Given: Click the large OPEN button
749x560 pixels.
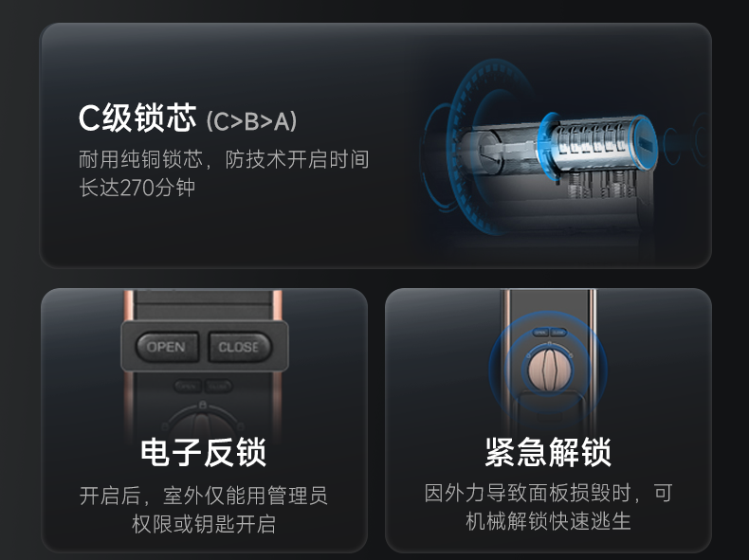Looking at the screenshot, I should (167, 347).
